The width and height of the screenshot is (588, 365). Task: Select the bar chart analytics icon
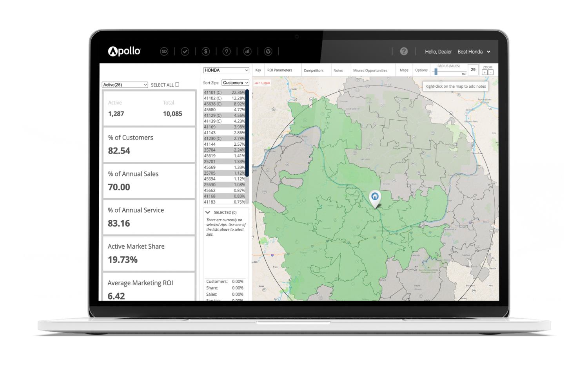point(247,51)
